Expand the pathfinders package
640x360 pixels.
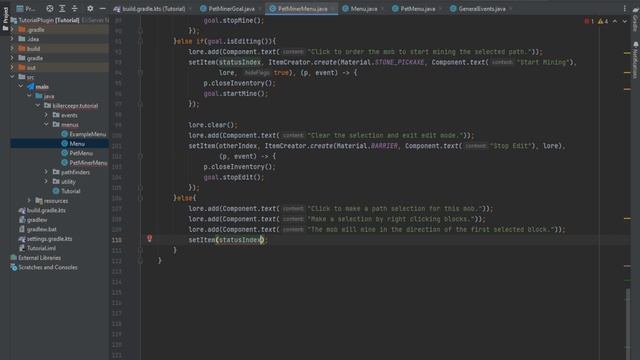(46, 172)
